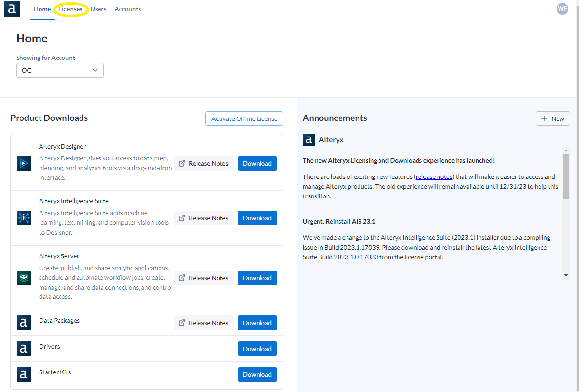
Task: Click the Starter Kits title text
Action: 55,372
